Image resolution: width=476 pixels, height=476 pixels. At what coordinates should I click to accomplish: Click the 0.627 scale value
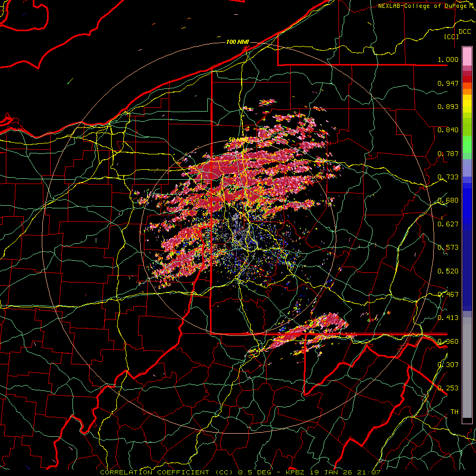448,224
